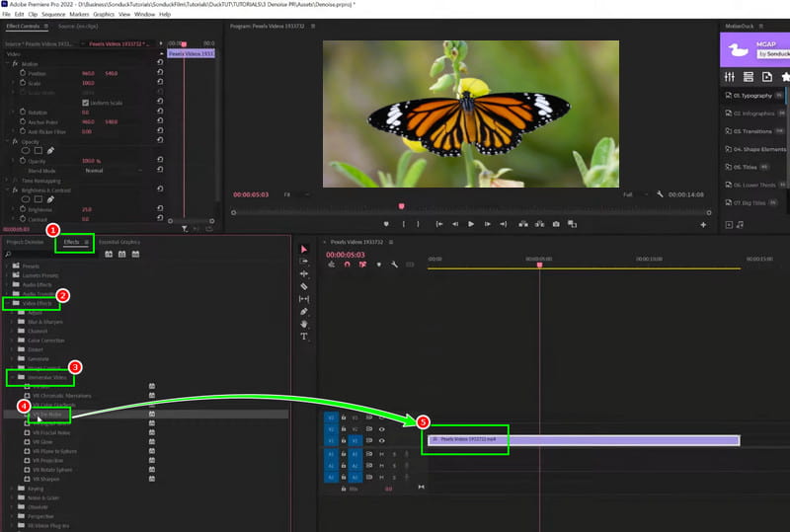This screenshot has width=790, height=532.
Task: Play the program monitor video
Action: tap(471, 224)
